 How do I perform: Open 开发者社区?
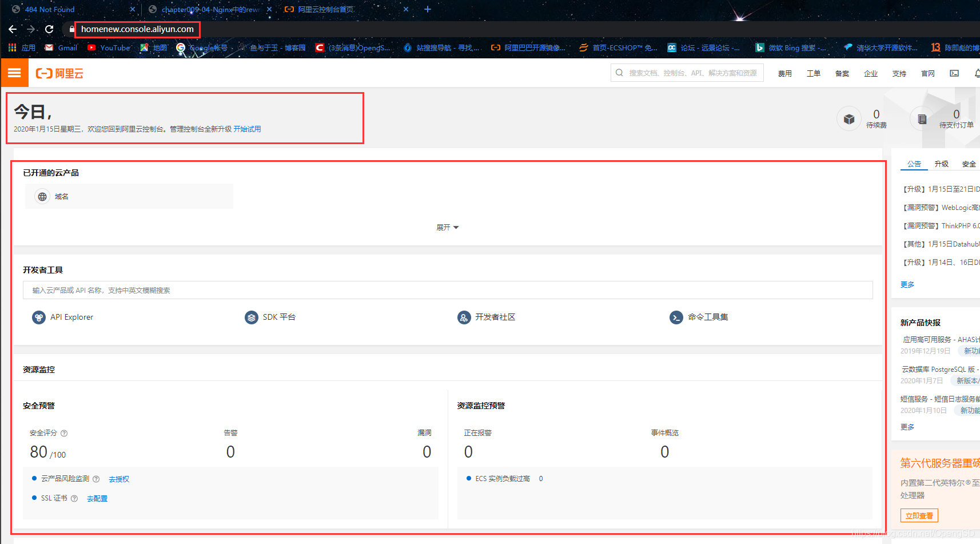(x=487, y=317)
